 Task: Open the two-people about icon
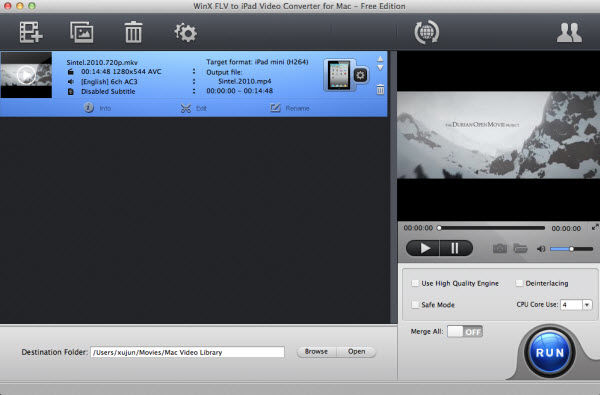pyautogui.click(x=569, y=33)
